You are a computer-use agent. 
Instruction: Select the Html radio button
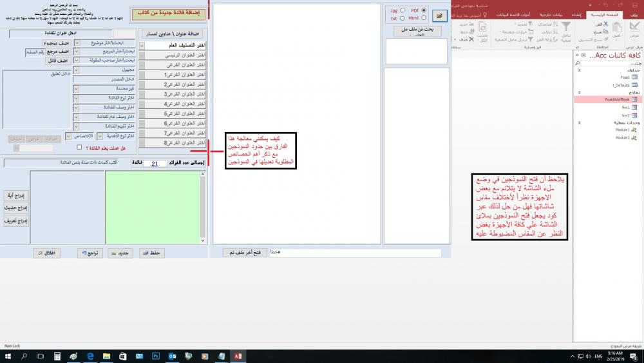point(424,18)
